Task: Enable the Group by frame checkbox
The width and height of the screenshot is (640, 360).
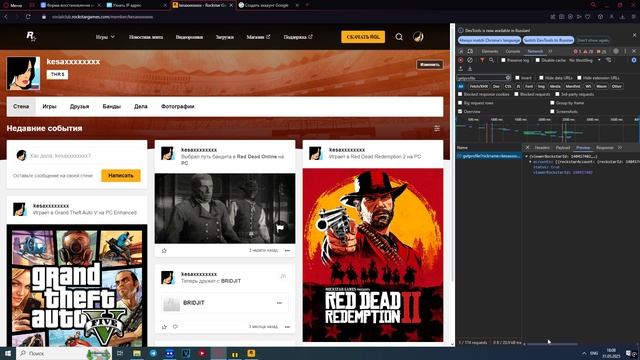Action: (552, 103)
